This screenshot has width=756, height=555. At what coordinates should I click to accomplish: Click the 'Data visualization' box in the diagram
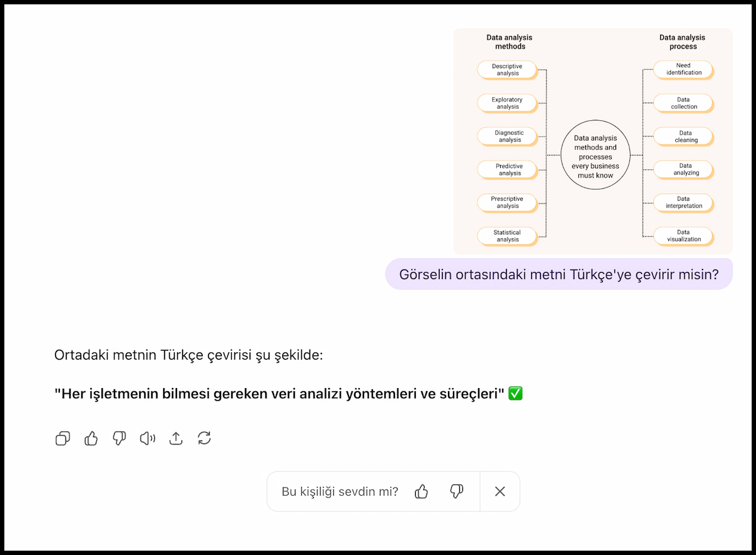click(x=684, y=236)
